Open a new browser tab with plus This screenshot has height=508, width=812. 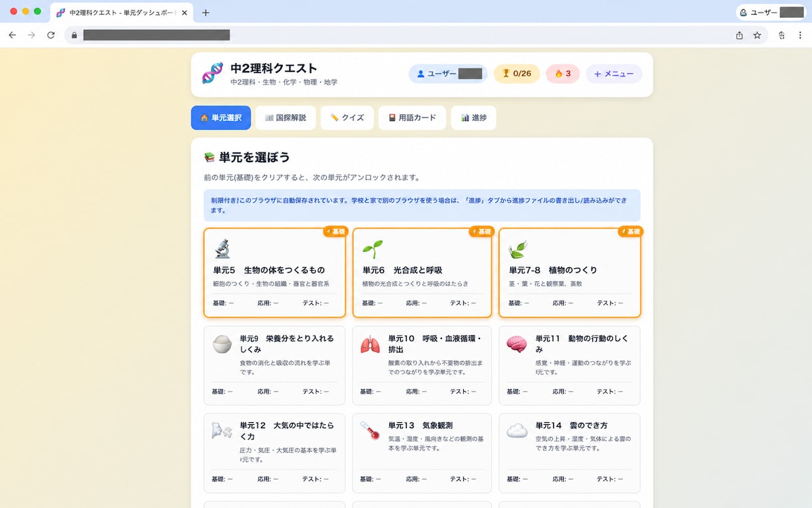click(206, 13)
